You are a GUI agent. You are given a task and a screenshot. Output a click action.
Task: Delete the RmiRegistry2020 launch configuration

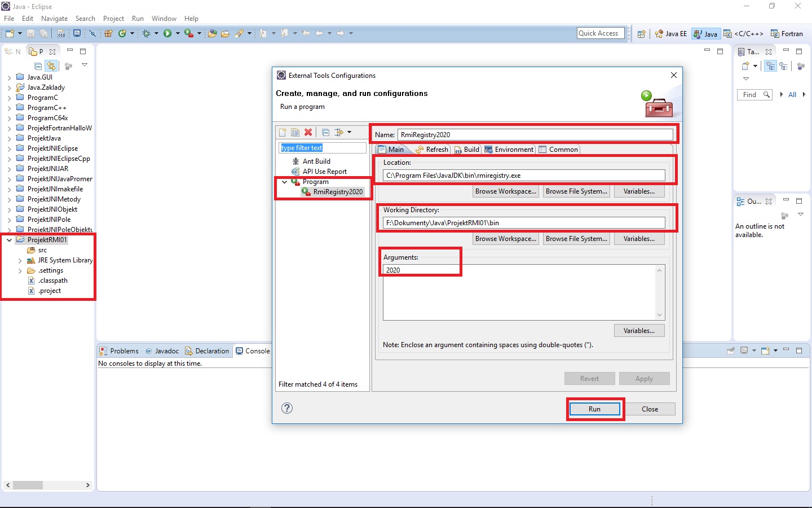point(308,132)
